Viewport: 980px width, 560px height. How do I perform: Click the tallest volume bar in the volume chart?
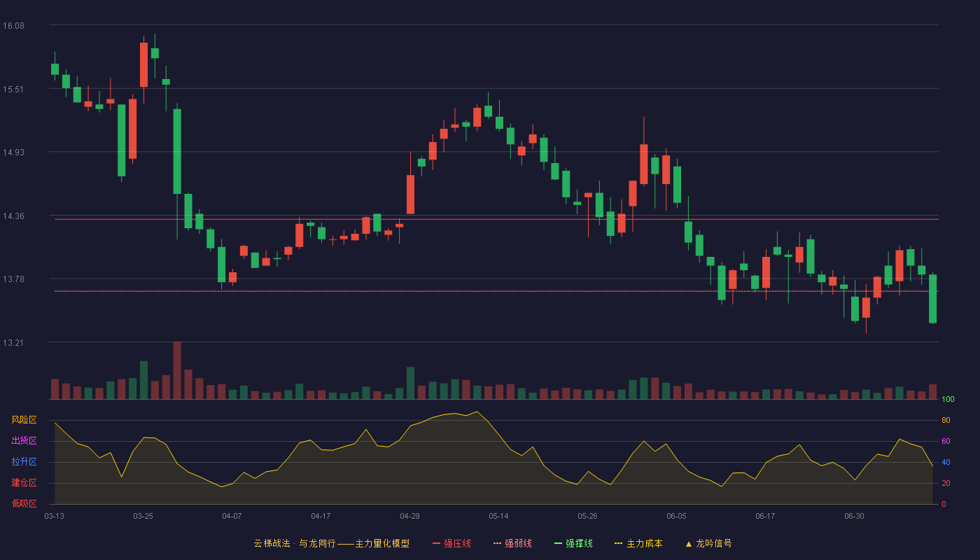tap(177, 370)
